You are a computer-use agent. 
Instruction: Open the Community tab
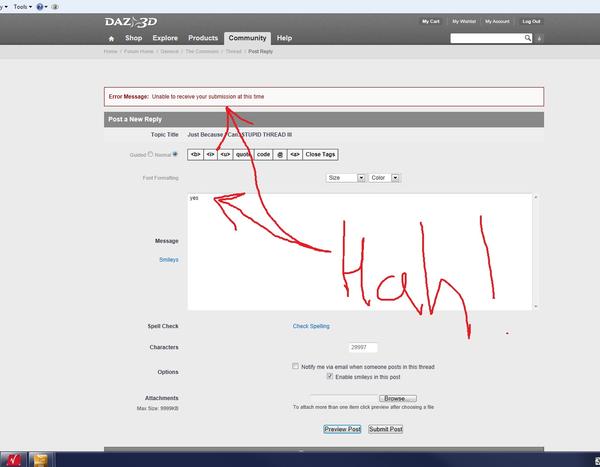(247, 38)
